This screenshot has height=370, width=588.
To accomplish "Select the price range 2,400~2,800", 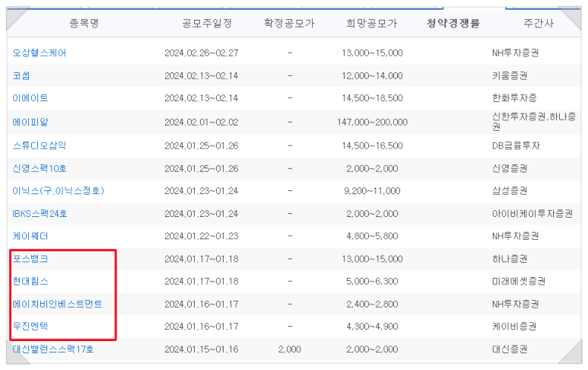I will (373, 304).
